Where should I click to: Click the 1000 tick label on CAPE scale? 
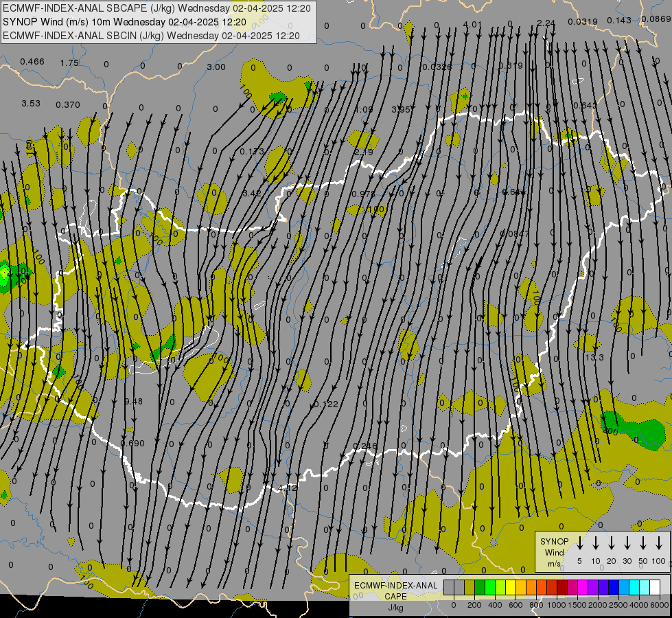[x=557, y=605]
